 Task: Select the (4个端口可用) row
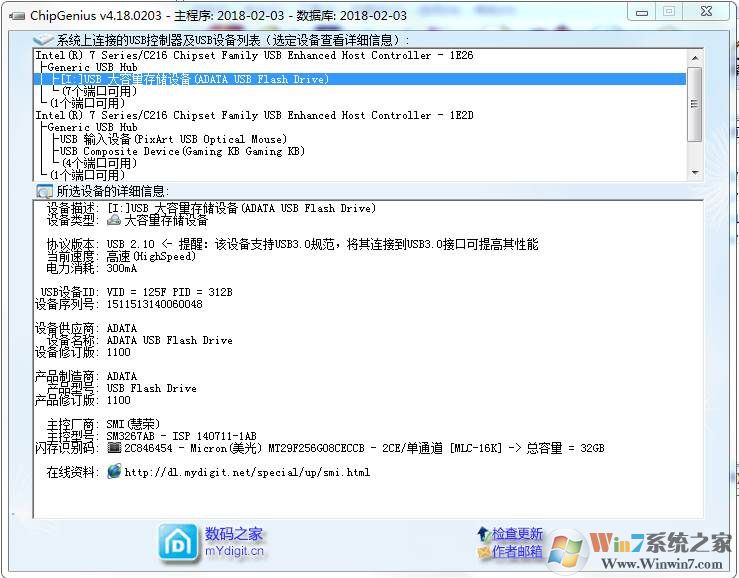99,164
